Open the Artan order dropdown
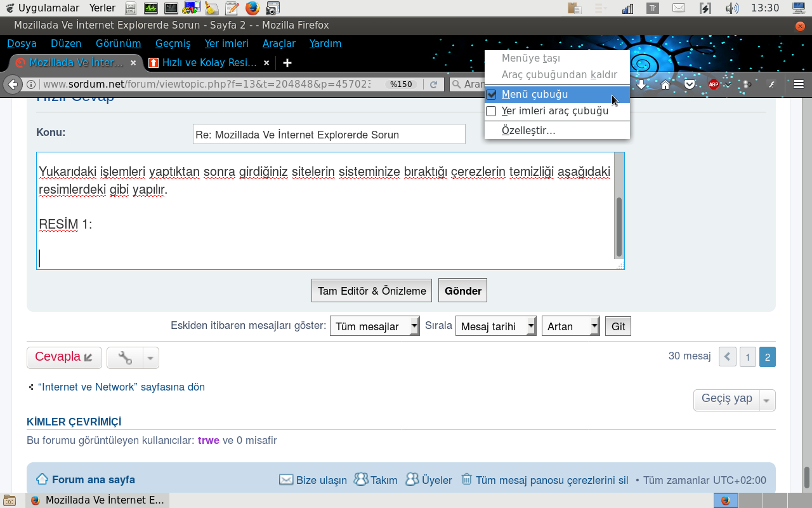812x508 pixels. click(571, 326)
